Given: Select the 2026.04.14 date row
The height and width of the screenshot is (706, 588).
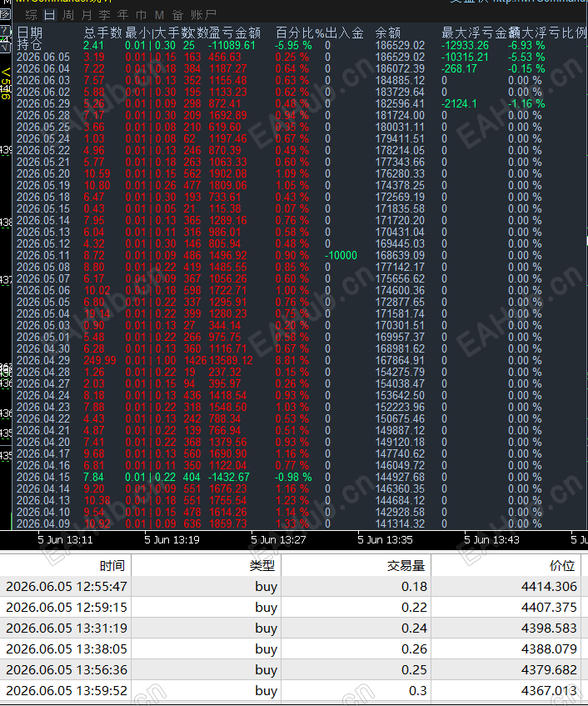Looking at the screenshot, I should (43, 489).
